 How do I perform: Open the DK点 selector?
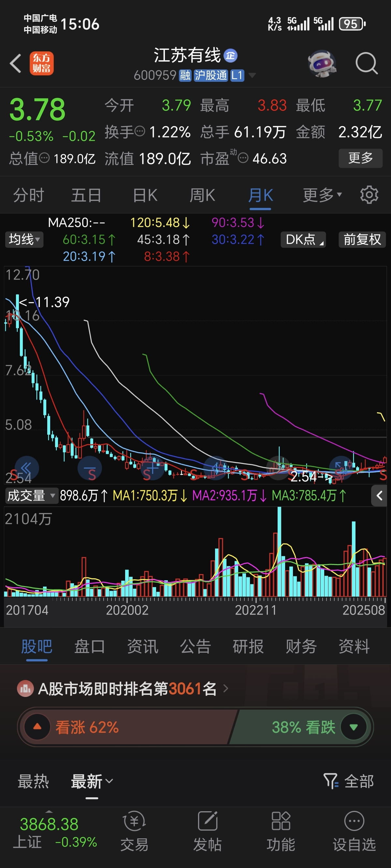tap(303, 239)
